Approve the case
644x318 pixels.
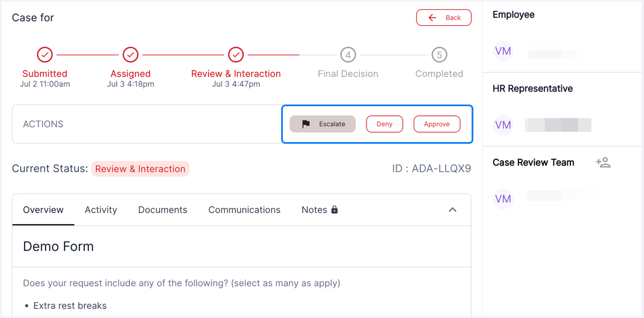point(437,124)
